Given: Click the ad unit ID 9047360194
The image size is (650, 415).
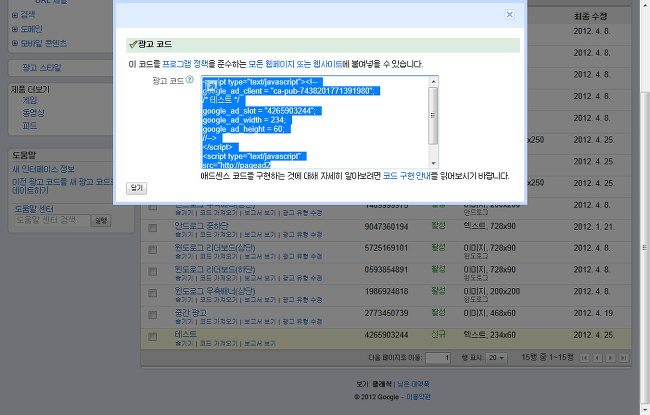Looking at the screenshot, I should click(x=386, y=227).
